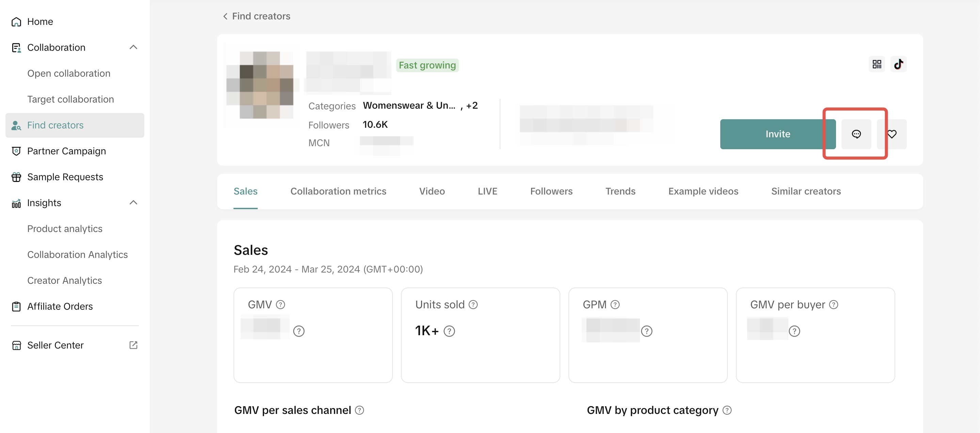Expand the +2 more categories

point(472,106)
